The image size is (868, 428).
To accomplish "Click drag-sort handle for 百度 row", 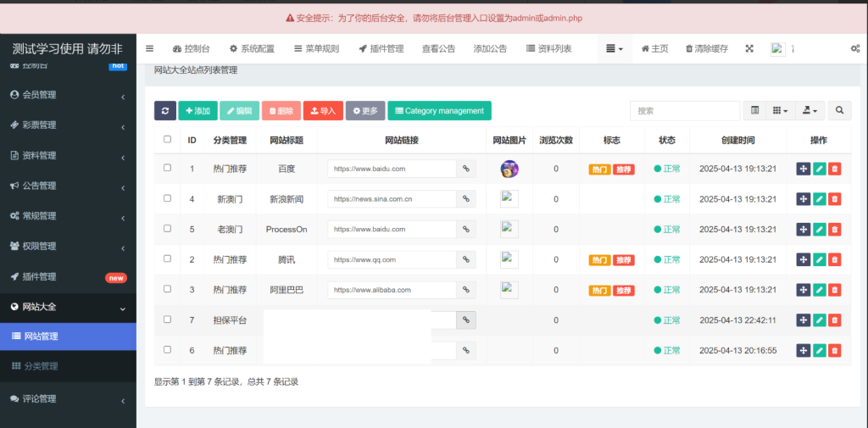I will 804,169.
